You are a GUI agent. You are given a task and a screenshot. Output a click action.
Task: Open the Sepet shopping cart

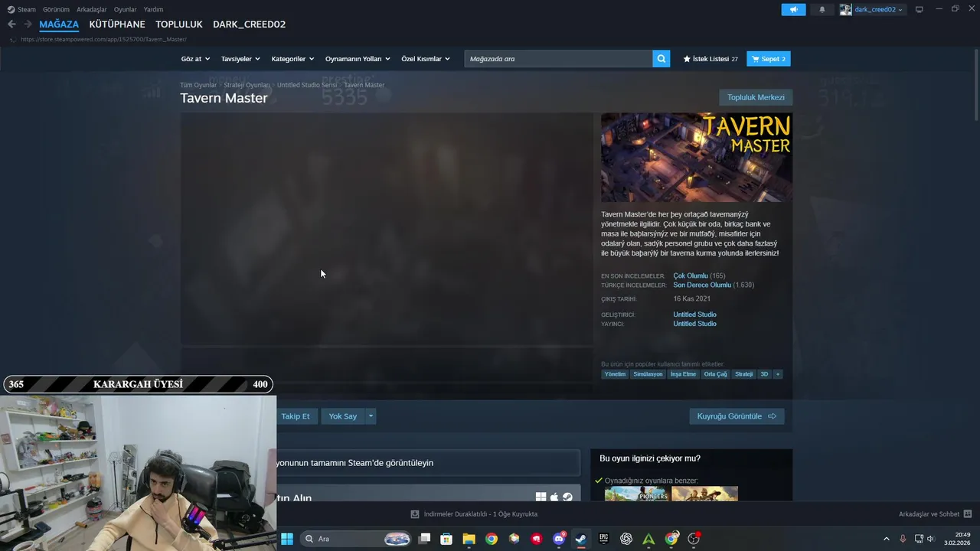(x=769, y=59)
